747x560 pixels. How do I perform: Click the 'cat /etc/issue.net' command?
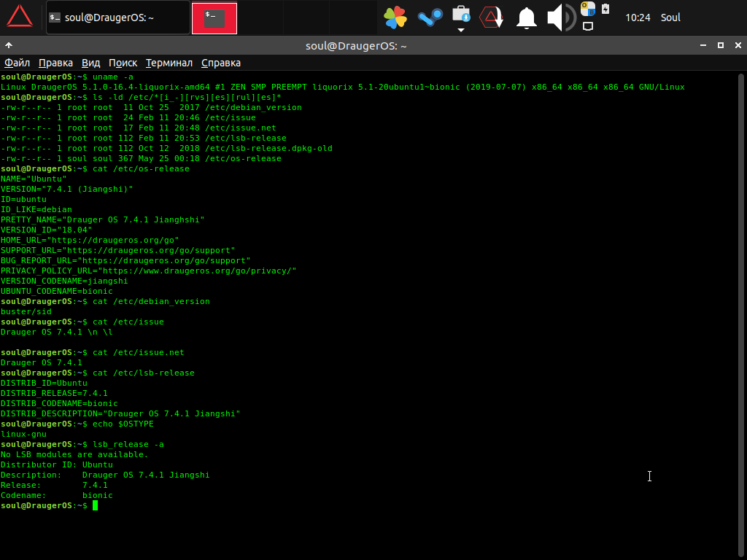coord(139,352)
